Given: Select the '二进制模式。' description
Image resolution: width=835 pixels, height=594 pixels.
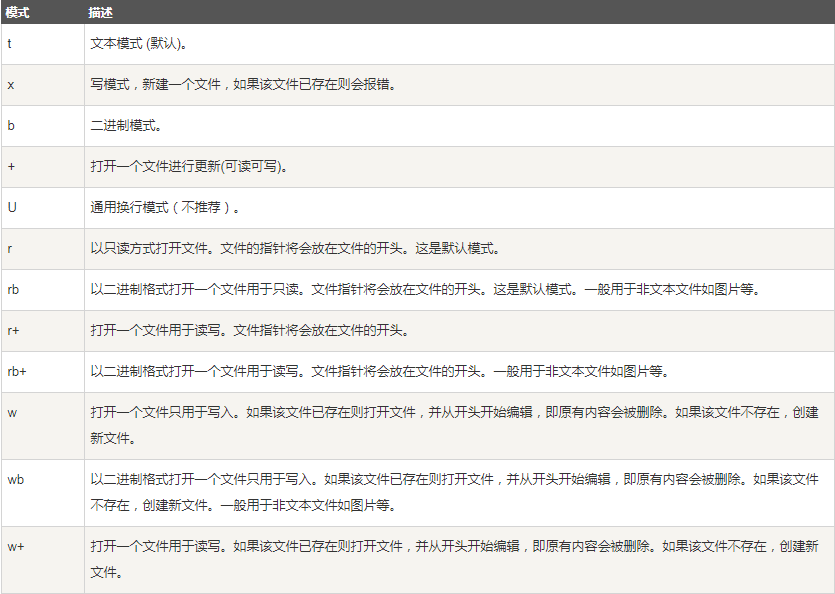Looking at the screenshot, I should point(126,126).
